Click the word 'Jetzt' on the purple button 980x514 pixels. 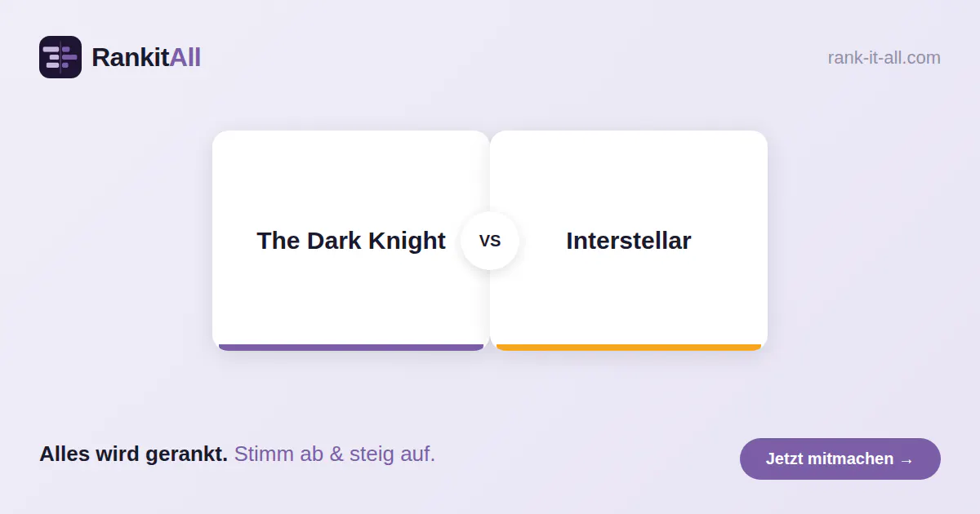click(784, 459)
